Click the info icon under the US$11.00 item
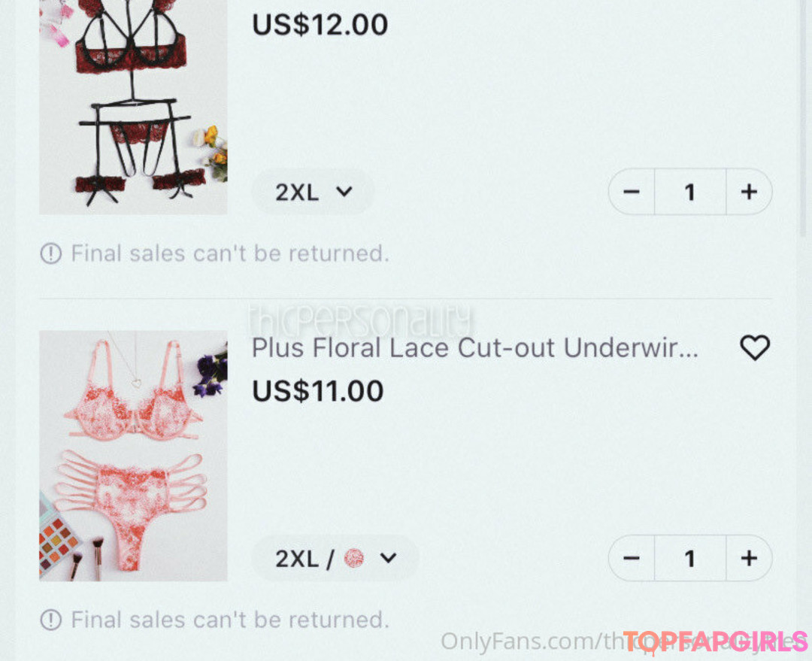The image size is (812, 661). 51,620
